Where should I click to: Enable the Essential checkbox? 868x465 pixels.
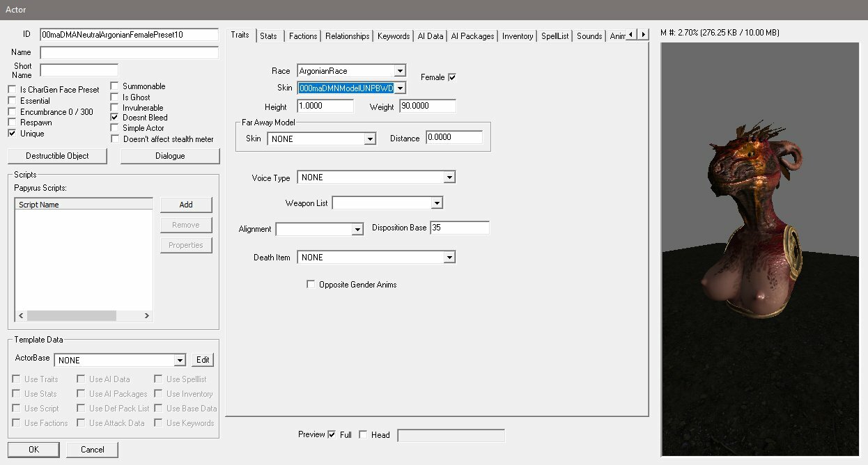[12, 101]
